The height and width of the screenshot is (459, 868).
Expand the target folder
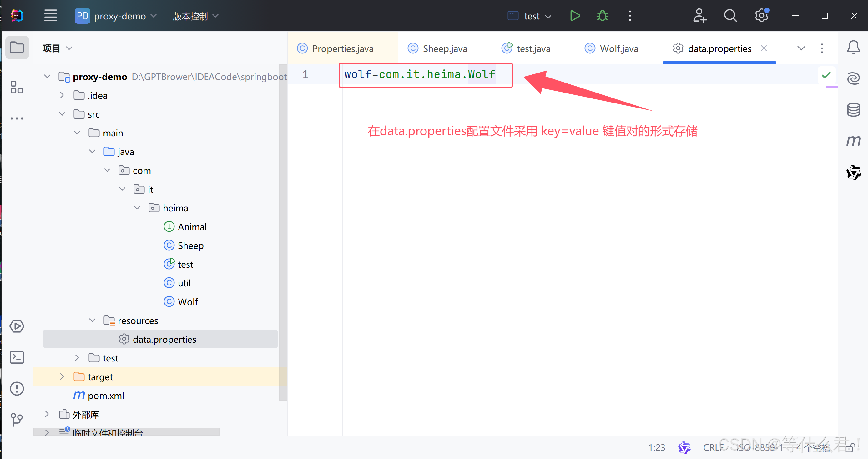point(62,377)
